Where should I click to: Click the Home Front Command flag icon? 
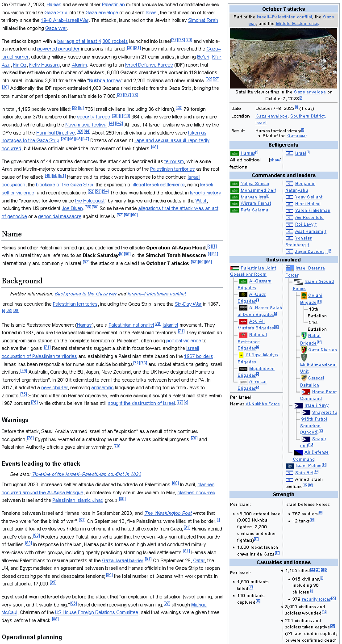[306, 392]
